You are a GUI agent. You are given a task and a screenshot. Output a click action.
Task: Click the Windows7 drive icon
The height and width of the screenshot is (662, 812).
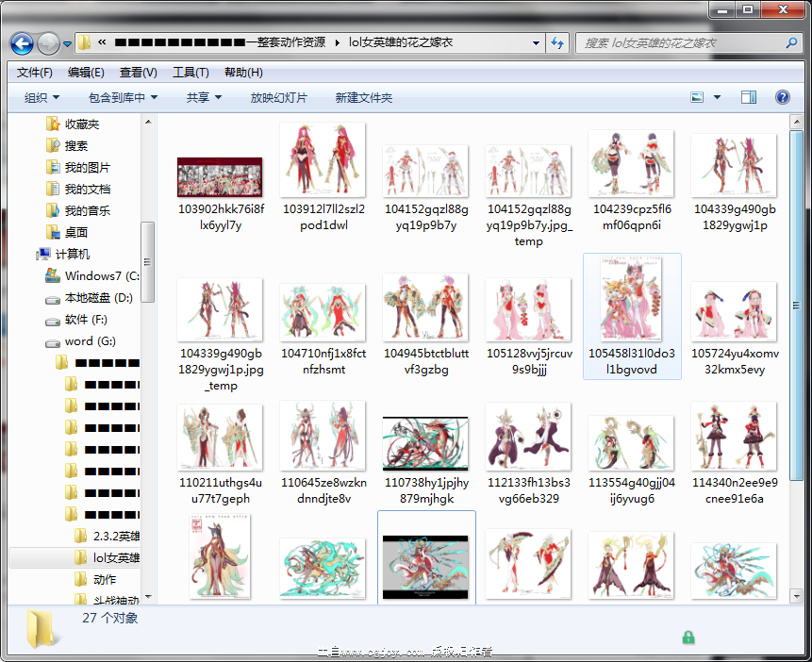52,276
